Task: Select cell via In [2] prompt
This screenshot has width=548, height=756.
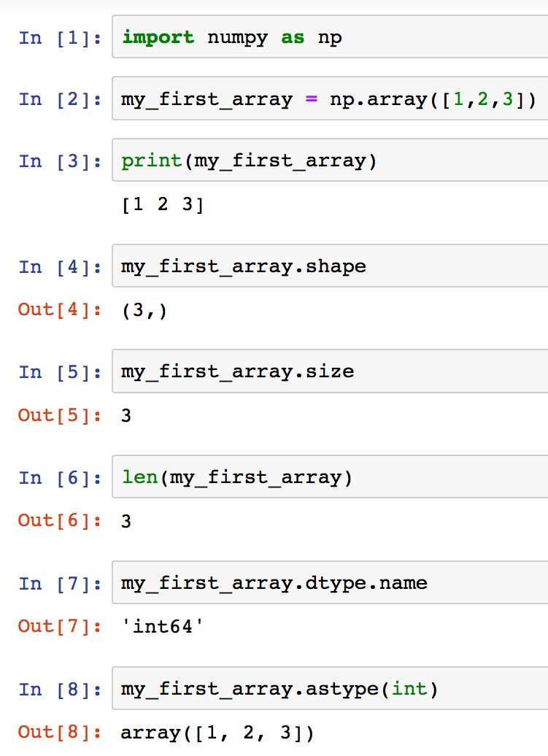Action: 60,99
